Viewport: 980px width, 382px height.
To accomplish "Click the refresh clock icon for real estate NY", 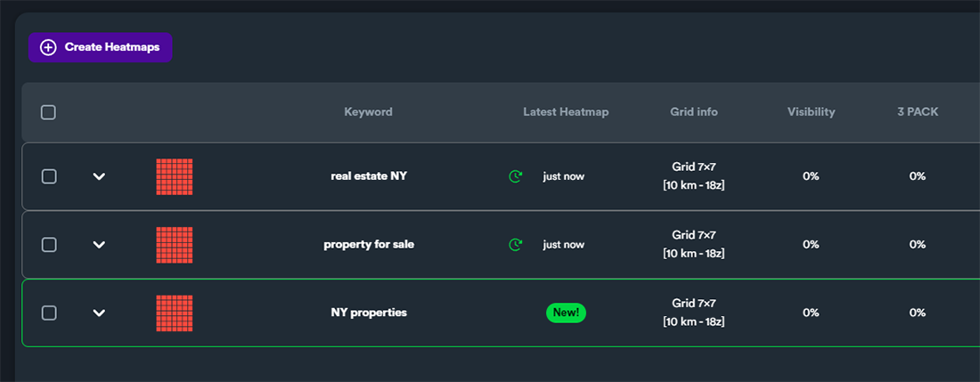I will coord(516,176).
